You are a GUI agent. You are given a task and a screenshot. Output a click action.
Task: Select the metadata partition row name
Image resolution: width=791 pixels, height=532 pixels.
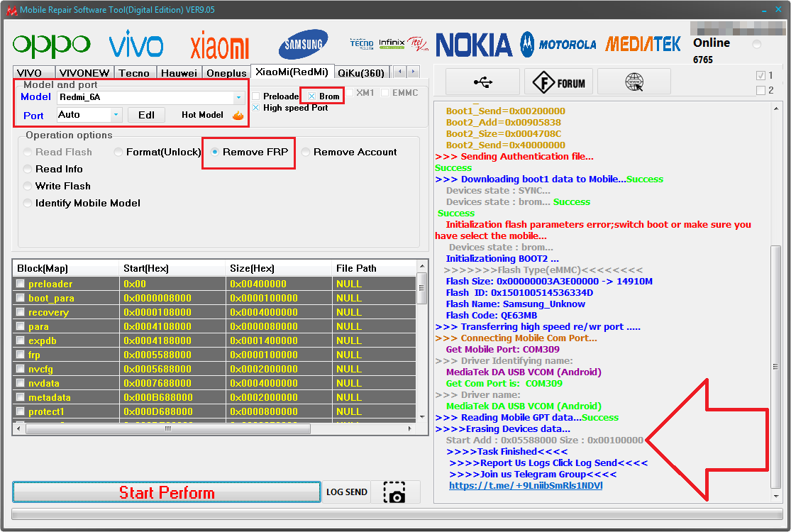[x=50, y=397]
